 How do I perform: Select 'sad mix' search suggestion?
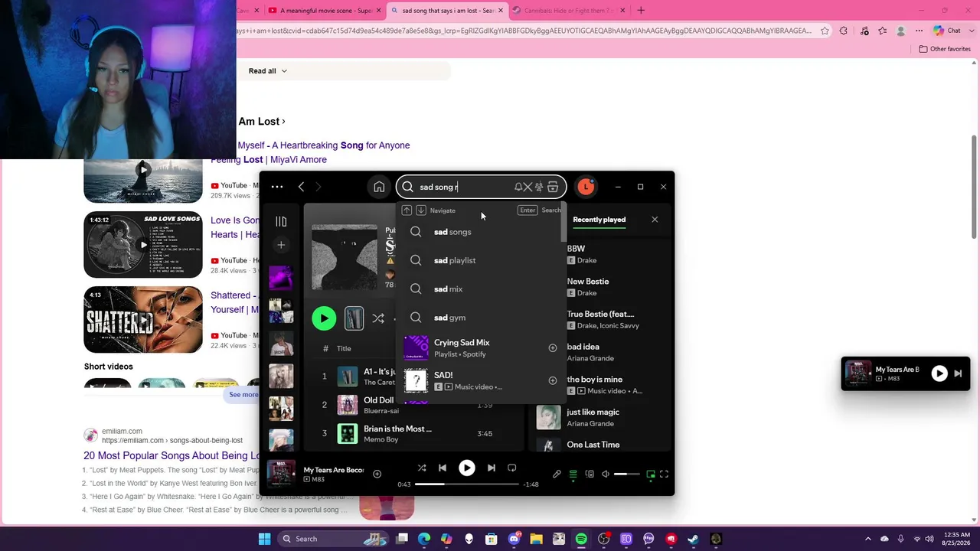(482, 289)
